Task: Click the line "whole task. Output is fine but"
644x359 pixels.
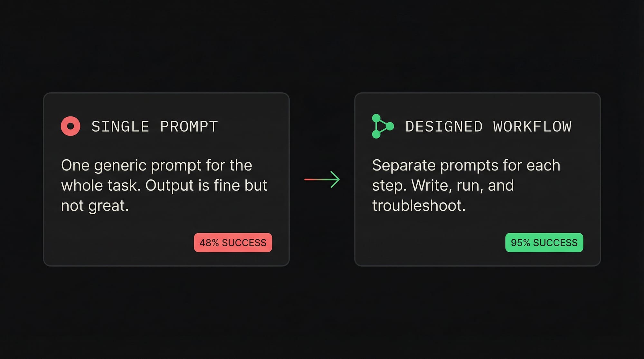Action: pyautogui.click(x=164, y=186)
